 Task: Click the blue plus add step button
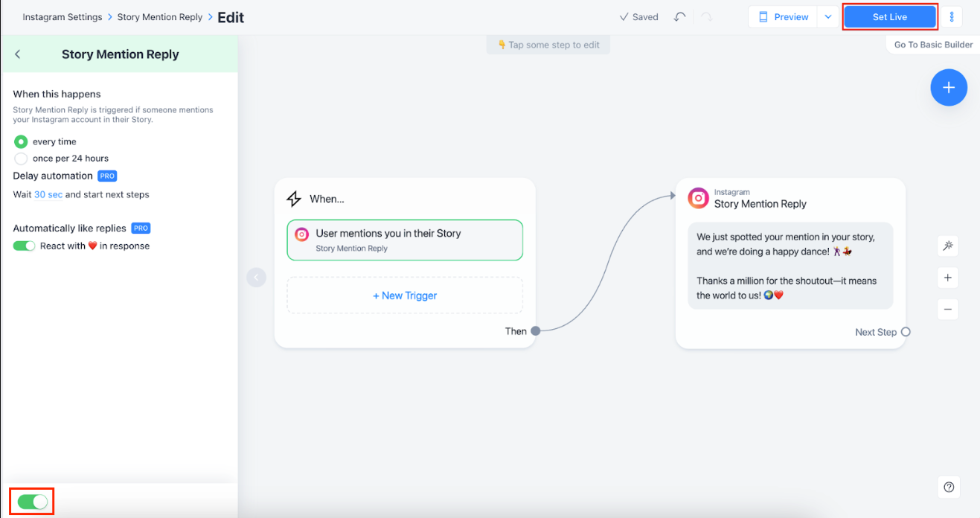(x=949, y=88)
